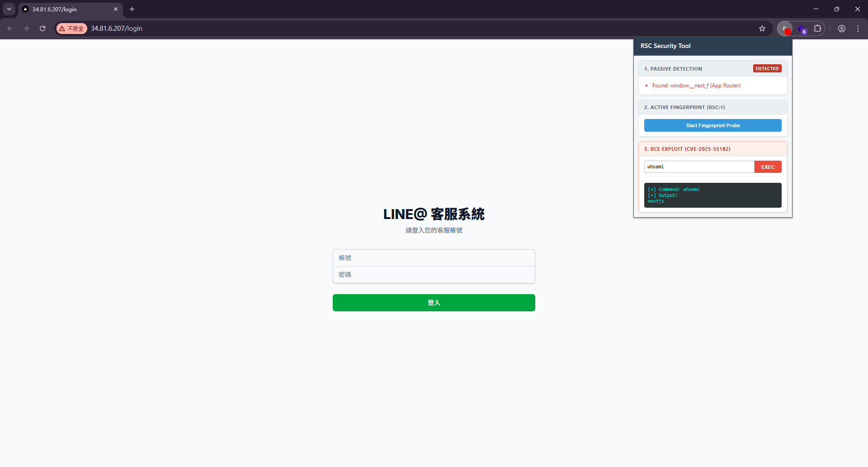This screenshot has width=868, height=467.
Task: Bookmark this page with the star icon
Action: point(762,29)
